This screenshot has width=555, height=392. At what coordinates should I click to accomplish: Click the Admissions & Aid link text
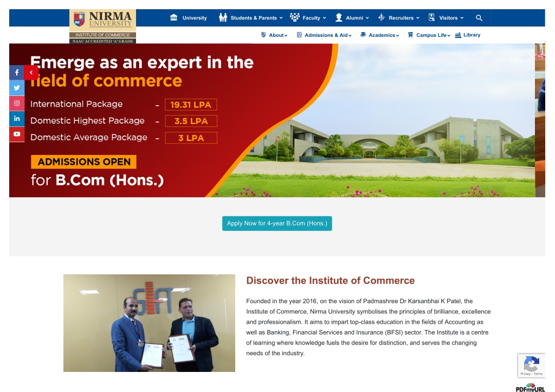coord(326,35)
